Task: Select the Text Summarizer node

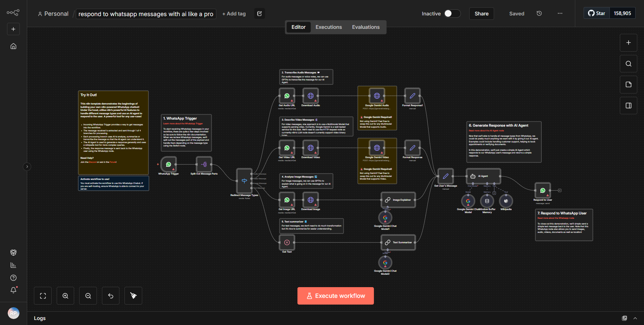Action: pyautogui.click(x=398, y=242)
